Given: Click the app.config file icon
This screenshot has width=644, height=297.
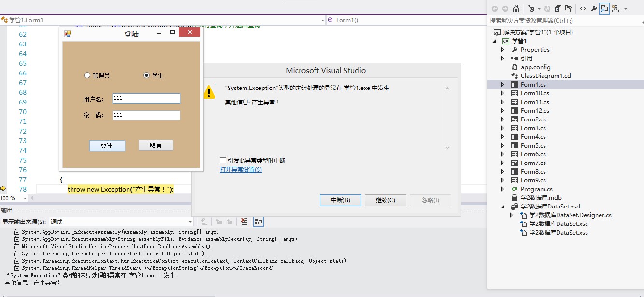Looking at the screenshot, I should point(515,67).
